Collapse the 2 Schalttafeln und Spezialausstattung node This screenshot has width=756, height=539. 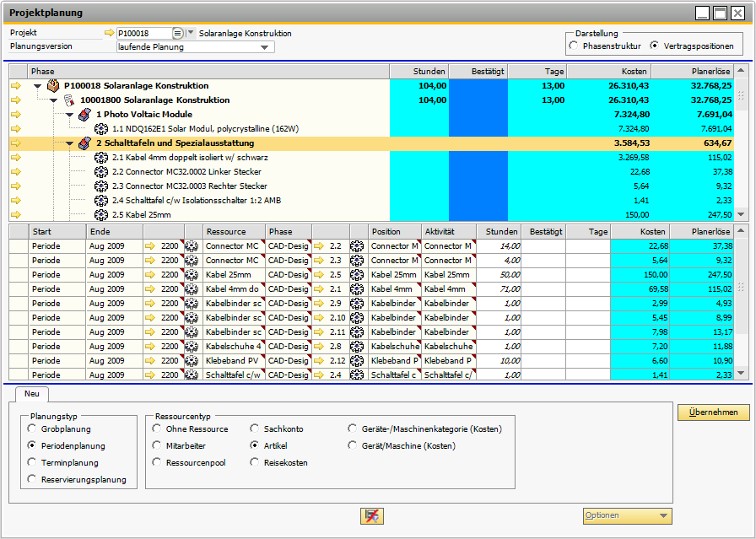pyautogui.click(x=69, y=143)
